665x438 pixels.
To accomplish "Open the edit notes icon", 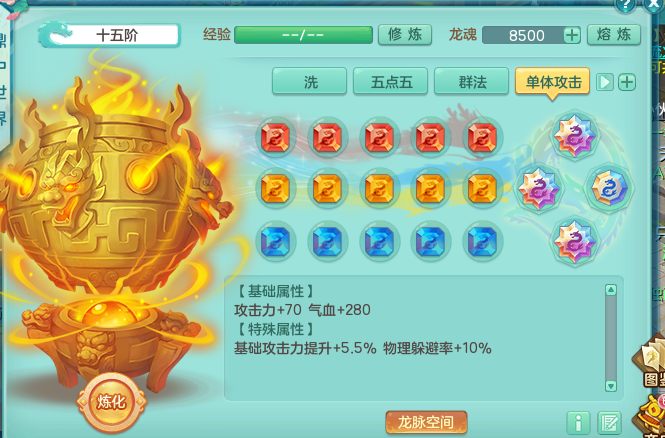I will (609, 423).
